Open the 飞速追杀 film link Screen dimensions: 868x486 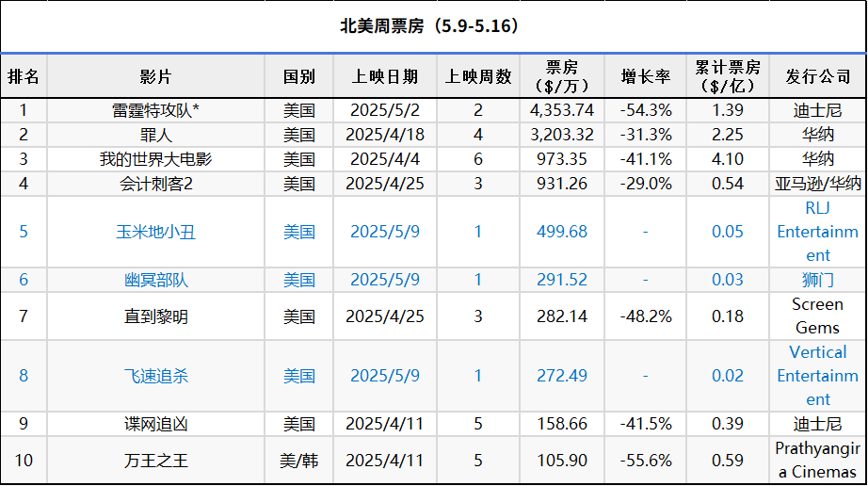point(155,376)
